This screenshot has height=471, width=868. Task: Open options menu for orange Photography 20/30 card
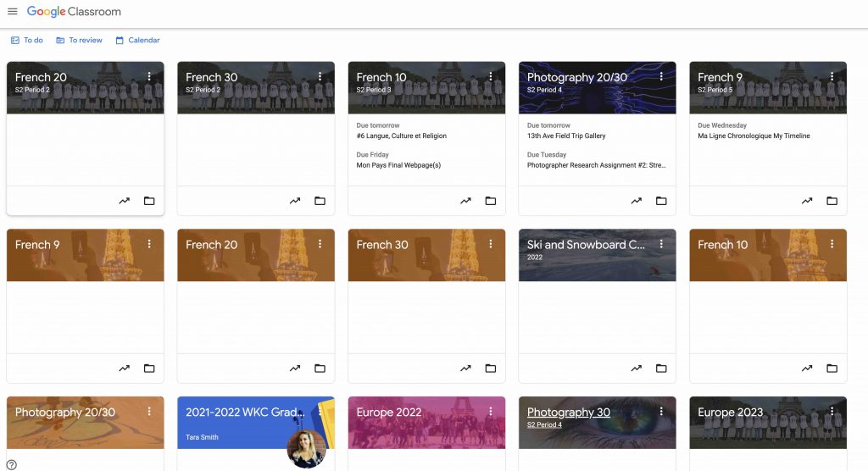[149, 411]
